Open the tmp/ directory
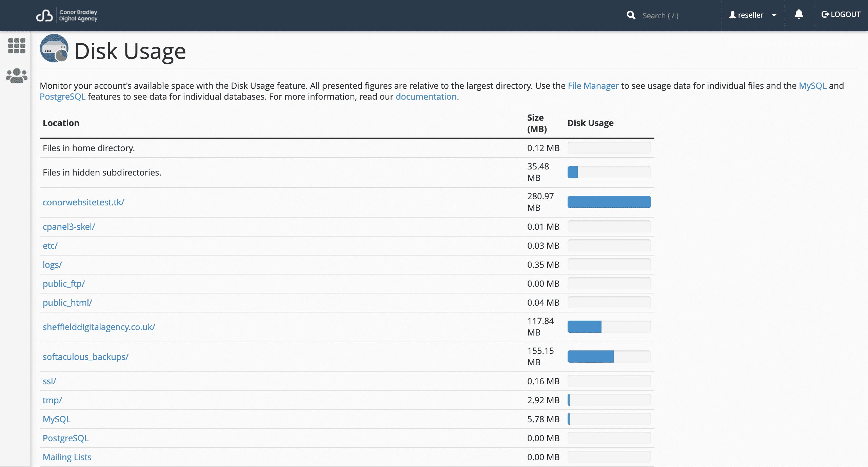The width and height of the screenshot is (868, 467). (x=52, y=400)
